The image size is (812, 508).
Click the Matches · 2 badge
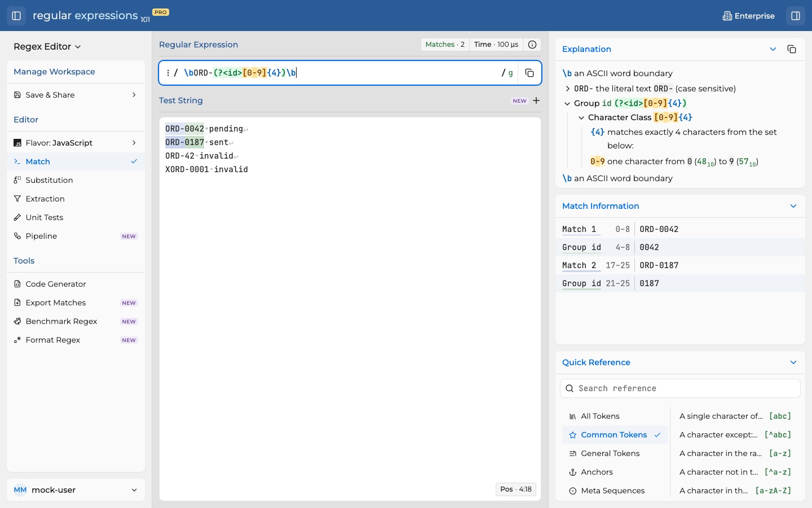click(445, 45)
